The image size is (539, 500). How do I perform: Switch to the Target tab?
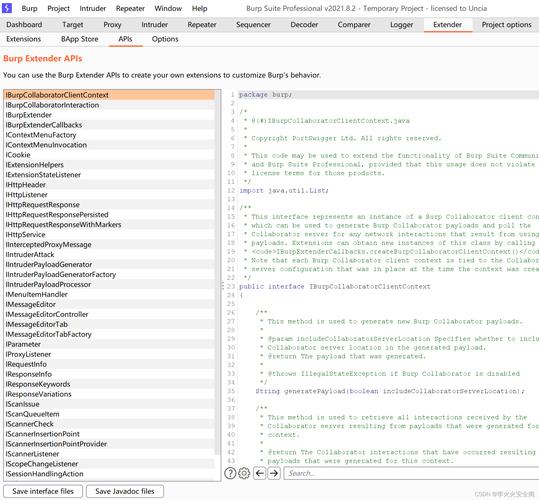pyautogui.click(x=73, y=25)
